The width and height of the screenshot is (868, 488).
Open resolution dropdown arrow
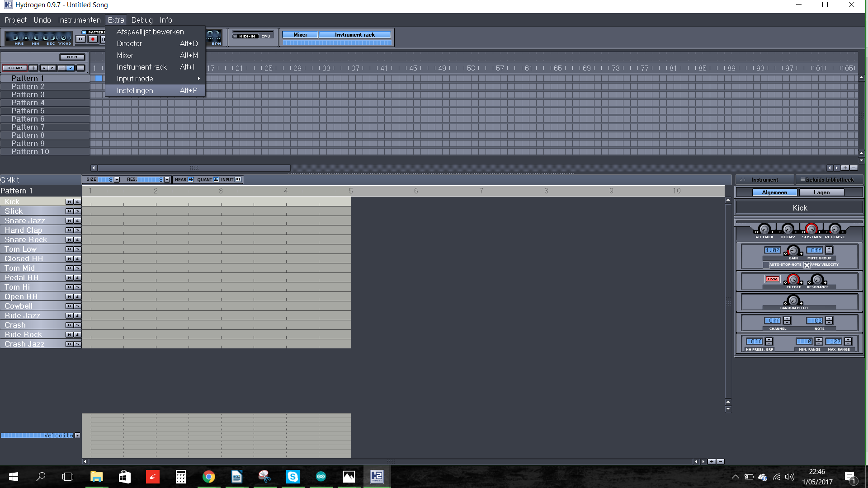pos(167,180)
